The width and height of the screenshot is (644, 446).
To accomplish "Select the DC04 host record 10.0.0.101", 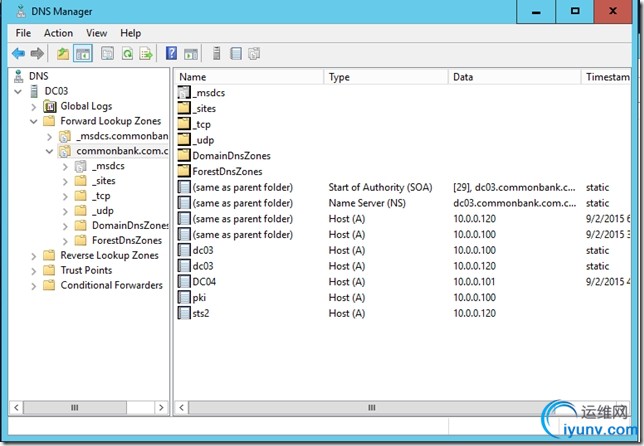I will (x=404, y=281).
